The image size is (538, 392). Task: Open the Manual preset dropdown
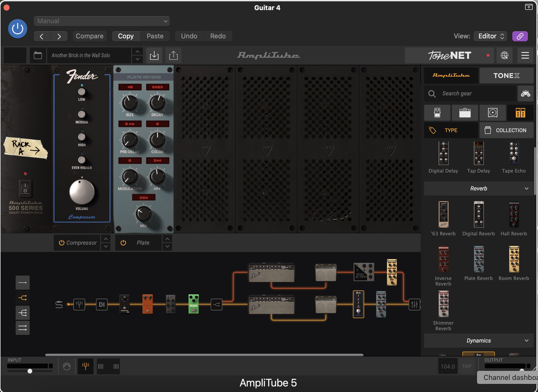[x=102, y=21]
